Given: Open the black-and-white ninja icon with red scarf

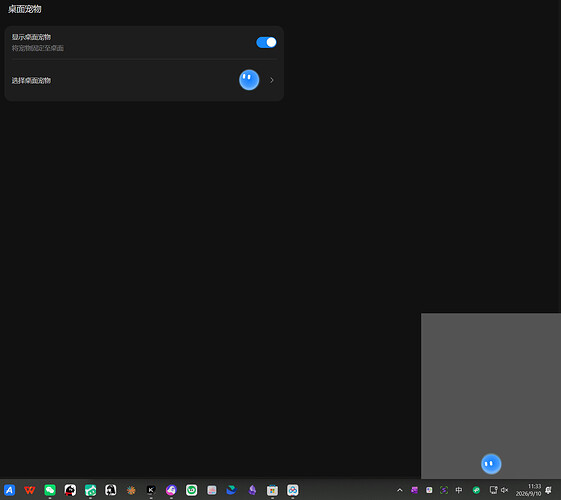Looking at the screenshot, I should pos(70,490).
